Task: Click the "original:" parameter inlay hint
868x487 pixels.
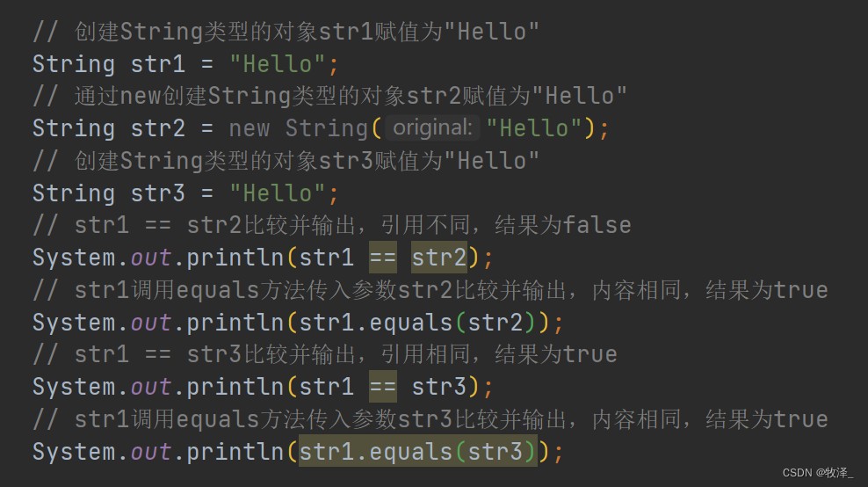Action: pos(432,128)
